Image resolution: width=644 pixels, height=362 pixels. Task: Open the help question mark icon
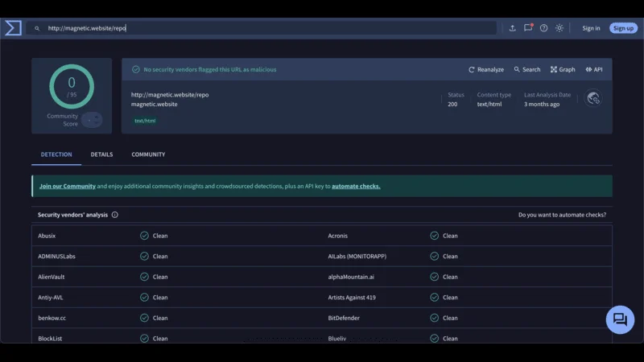click(x=543, y=28)
